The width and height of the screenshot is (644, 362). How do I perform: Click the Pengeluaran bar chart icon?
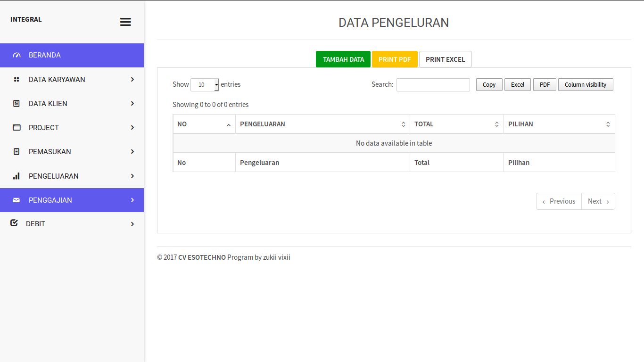coord(17,176)
